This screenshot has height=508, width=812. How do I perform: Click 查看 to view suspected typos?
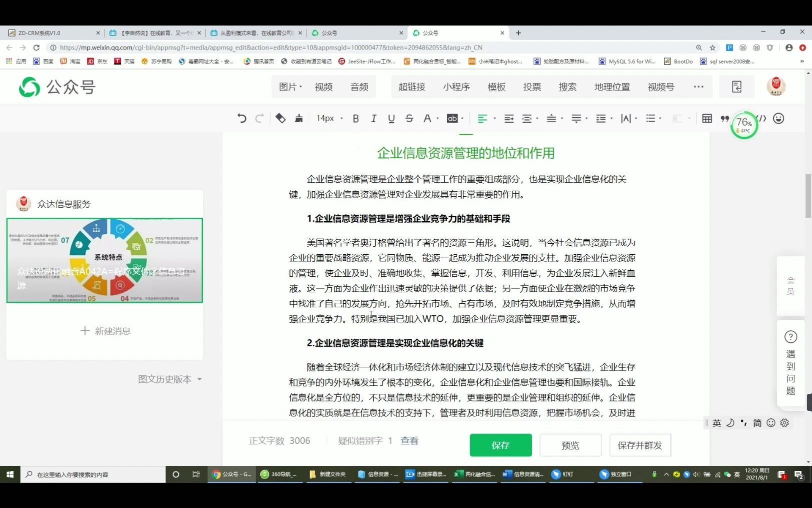[x=409, y=441]
